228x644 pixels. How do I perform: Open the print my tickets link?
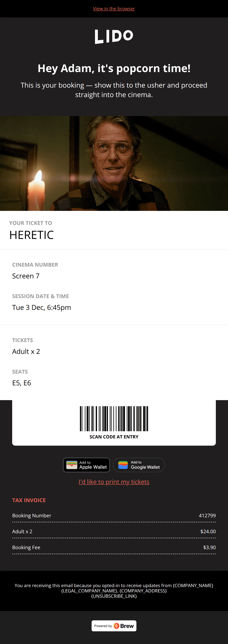point(114,482)
